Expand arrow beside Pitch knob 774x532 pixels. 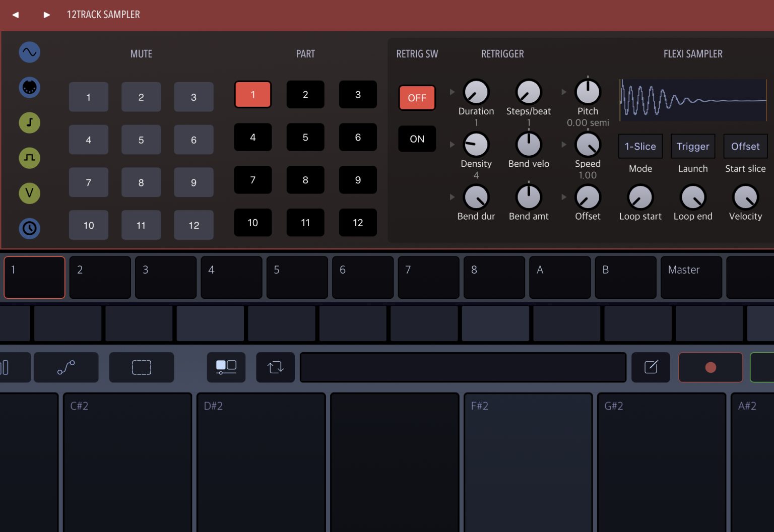(564, 92)
